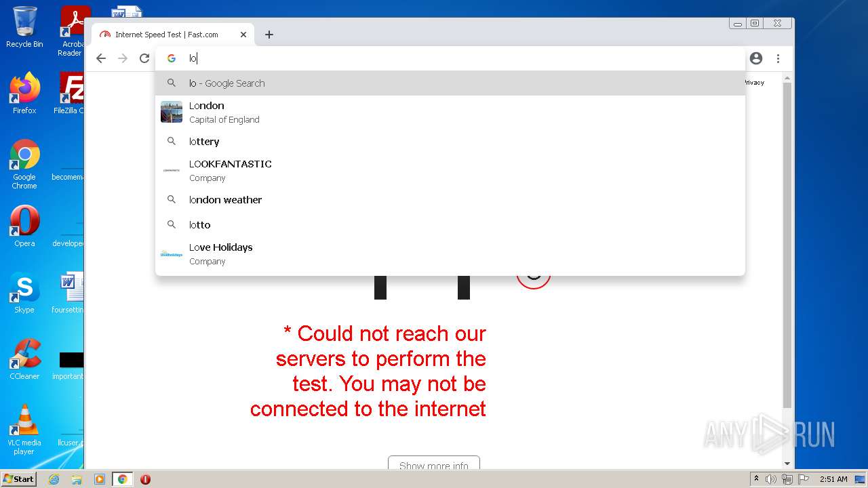
Task: Open the Acrobat Reader desktop shortcut
Action: click(x=72, y=30)
